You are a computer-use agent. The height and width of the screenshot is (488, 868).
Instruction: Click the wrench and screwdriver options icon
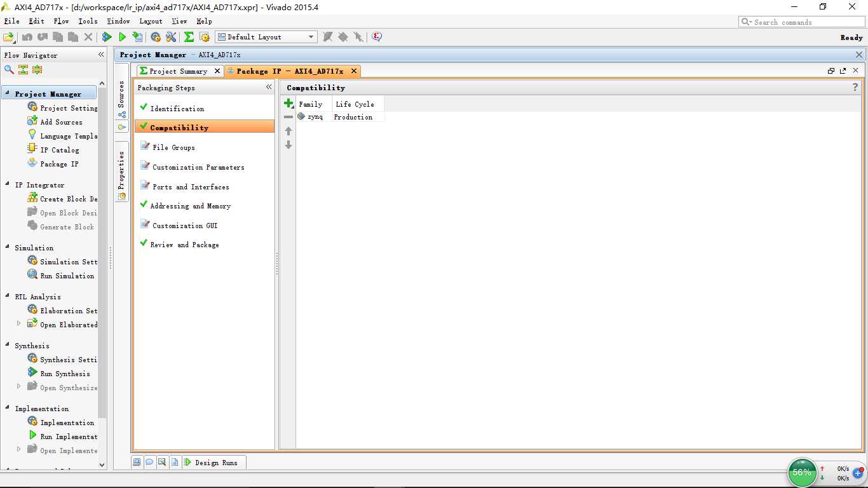click(x=171, y=37)
